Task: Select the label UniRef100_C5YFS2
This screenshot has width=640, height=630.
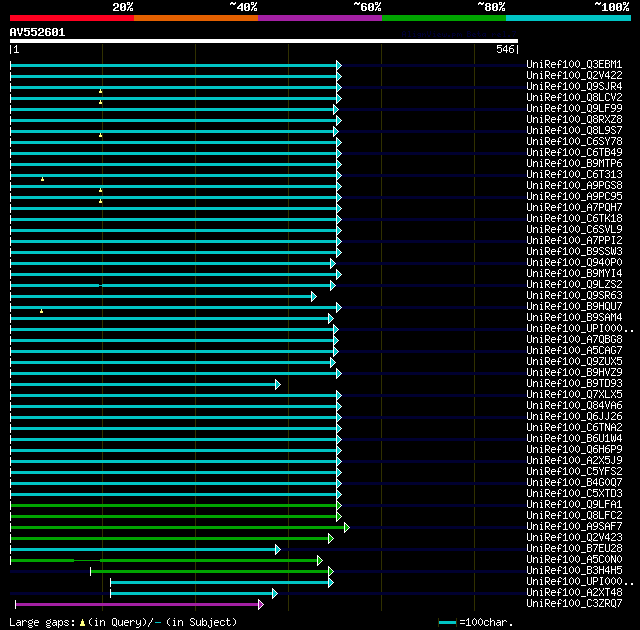Action: tap(574, 472)
